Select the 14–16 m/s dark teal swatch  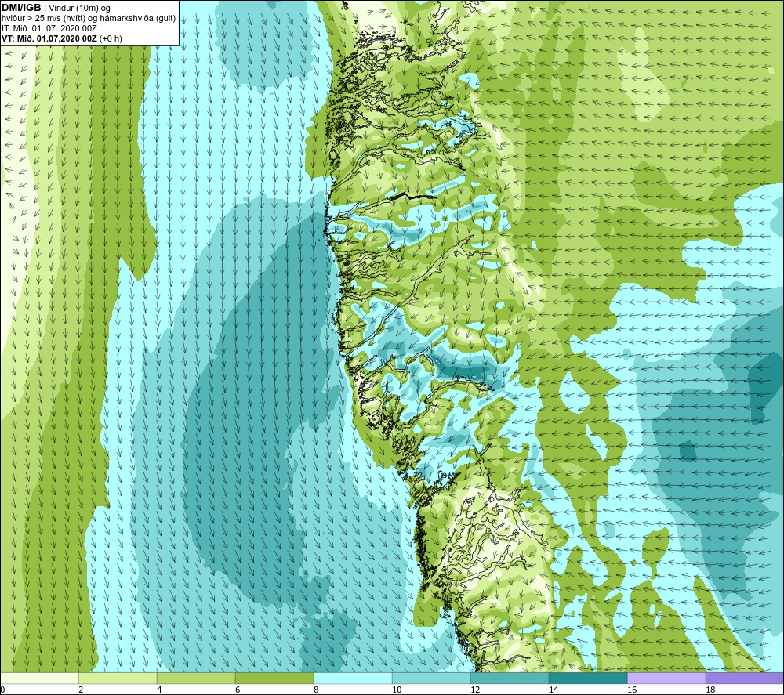click(x=588, y=678)
